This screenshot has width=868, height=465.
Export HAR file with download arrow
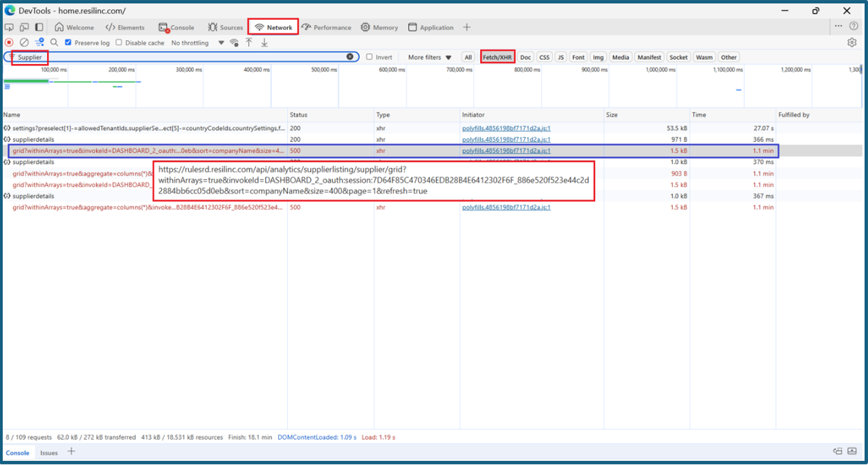coord(265,43)
